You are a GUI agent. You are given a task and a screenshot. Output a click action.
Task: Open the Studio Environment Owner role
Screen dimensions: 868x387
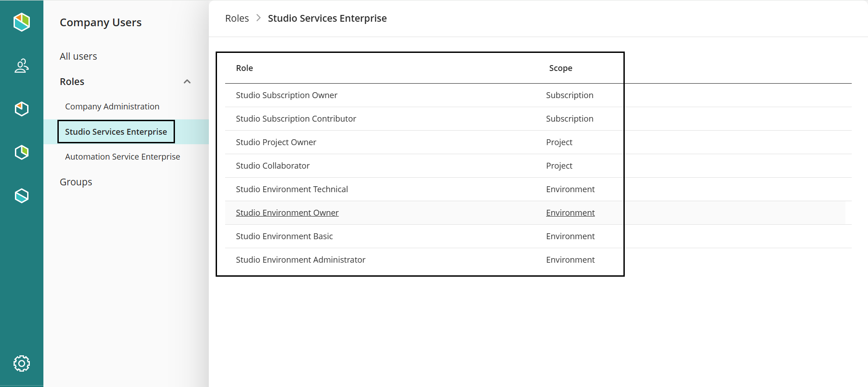point(287,213)
